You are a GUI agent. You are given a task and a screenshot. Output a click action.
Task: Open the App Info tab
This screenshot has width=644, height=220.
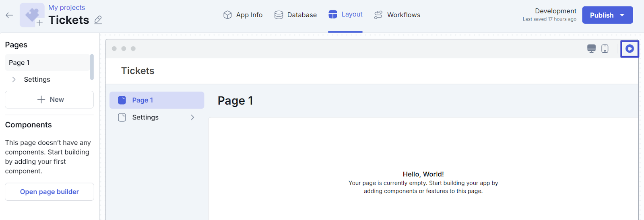click(243, 15)
